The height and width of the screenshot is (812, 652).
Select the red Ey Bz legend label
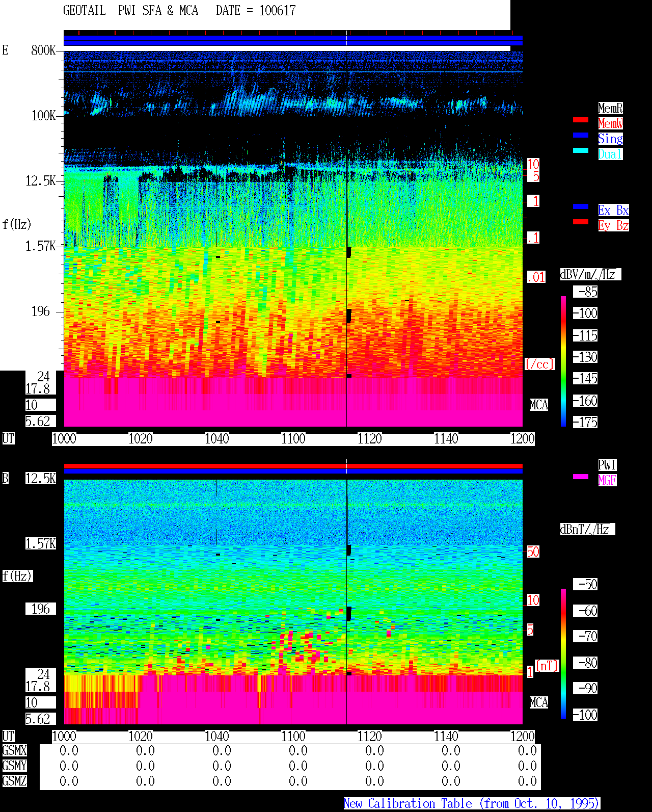coord(613,225)
